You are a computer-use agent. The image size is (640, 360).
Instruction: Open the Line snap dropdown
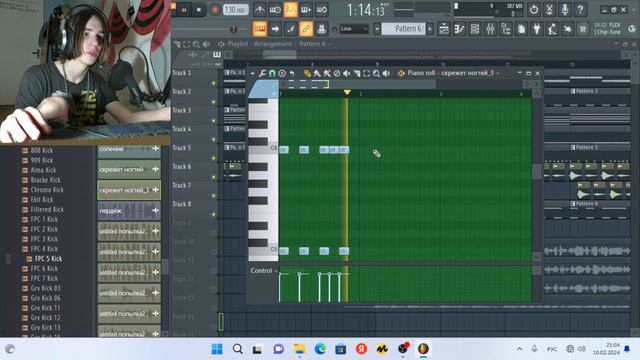354,29
